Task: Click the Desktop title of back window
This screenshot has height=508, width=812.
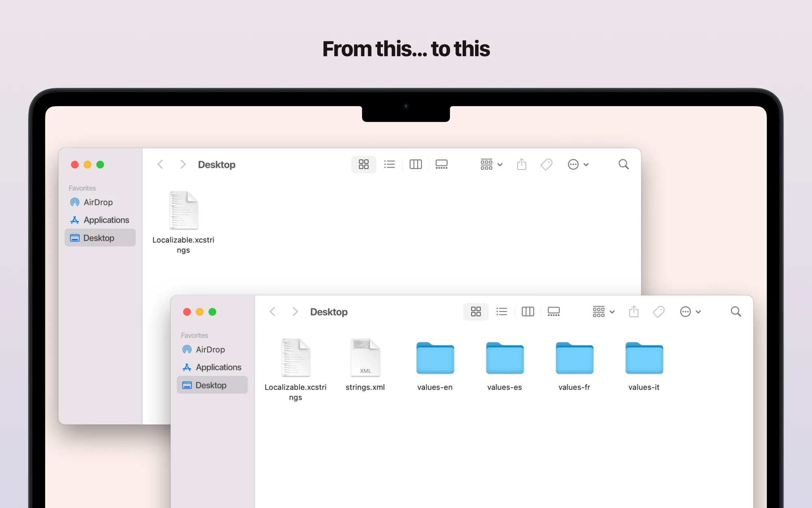Action: point(217,164)
